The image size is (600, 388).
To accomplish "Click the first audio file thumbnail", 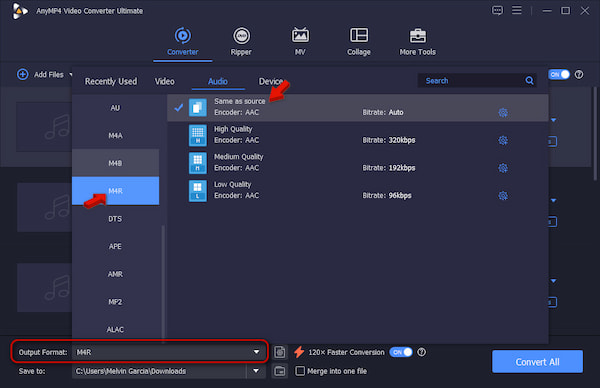I will 45,127.
